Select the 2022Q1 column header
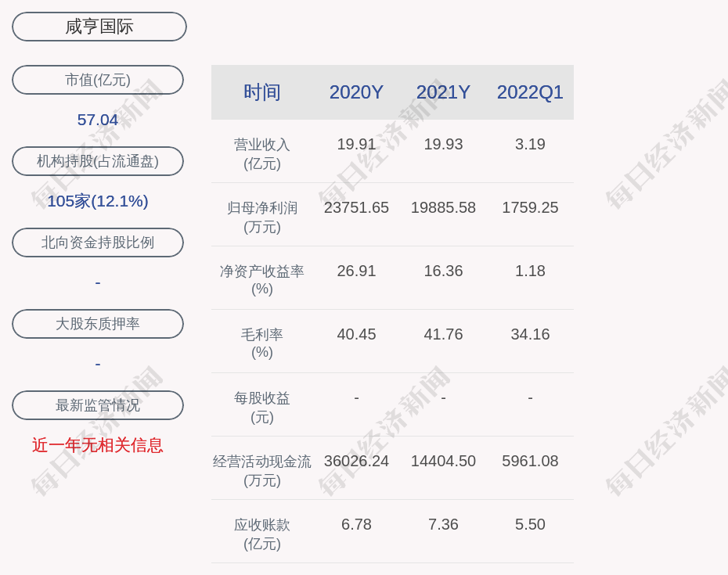Screen dimensions: 728x575 click(530, 92)
